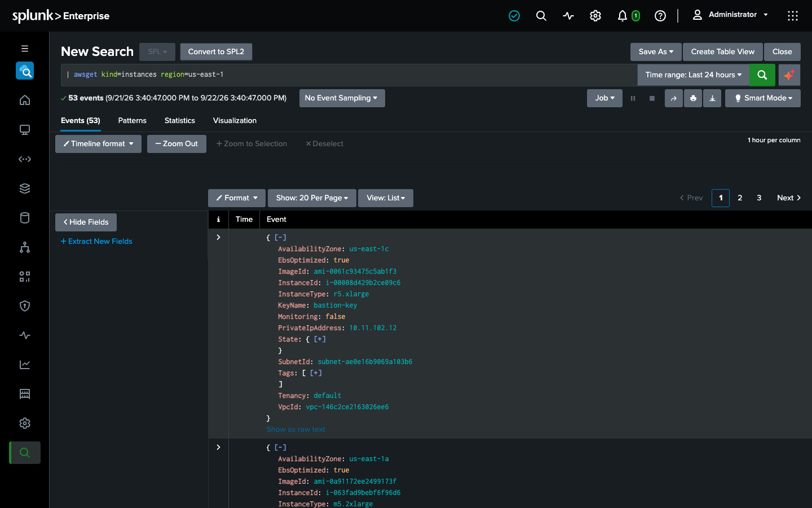This screenshot has width=812, height=508.
Task: Pause the search job
Action: point(633,98)
